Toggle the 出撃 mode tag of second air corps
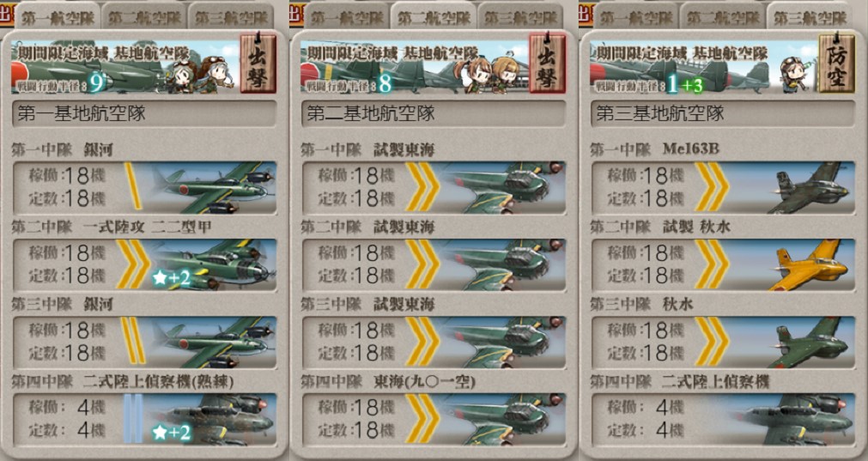This screenshot has height=461, width=868. (547, 63)
